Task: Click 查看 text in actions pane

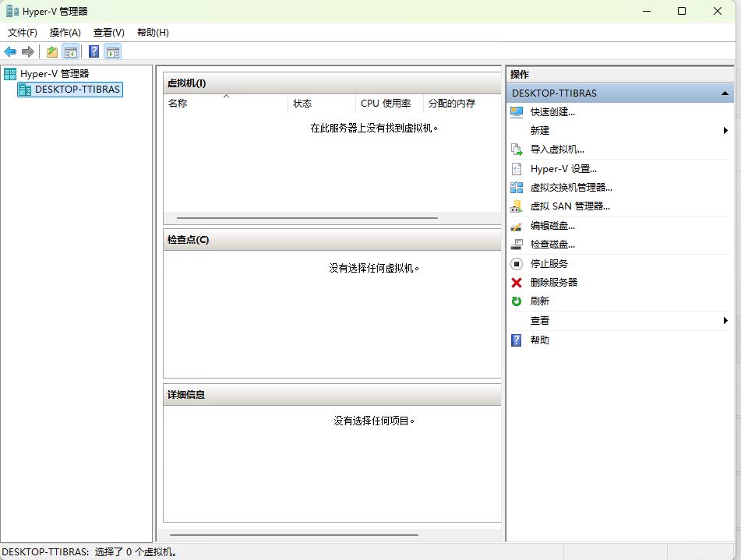Action: pos(540,320)
